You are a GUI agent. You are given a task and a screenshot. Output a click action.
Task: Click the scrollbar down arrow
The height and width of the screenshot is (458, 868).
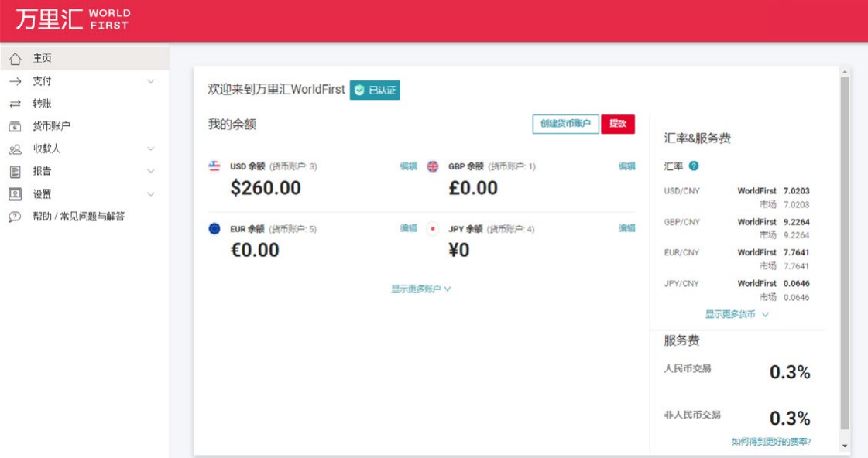[845, 446]
